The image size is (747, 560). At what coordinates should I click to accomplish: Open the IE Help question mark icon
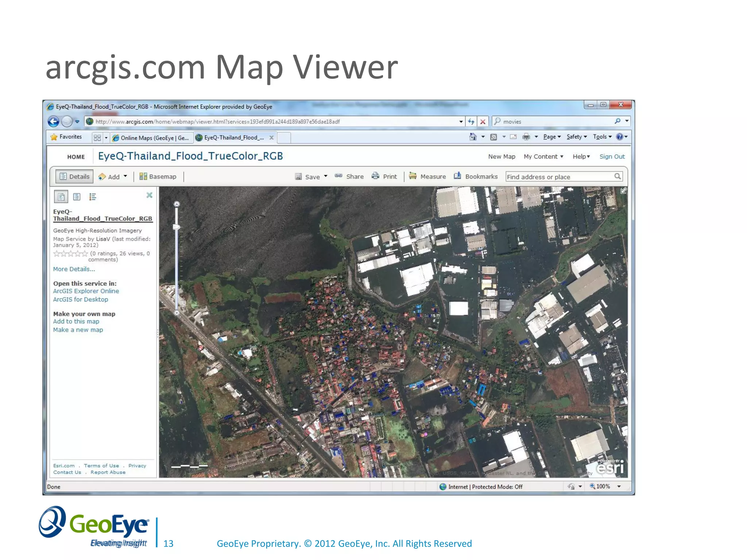tap(619, 137)
